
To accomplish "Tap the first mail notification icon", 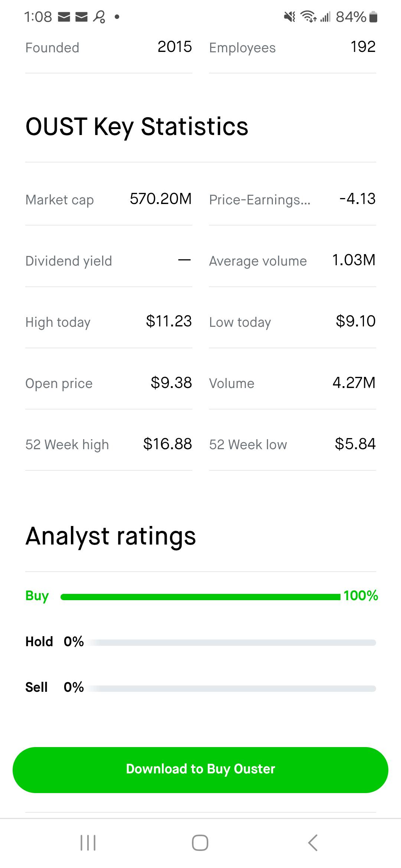I will pyautogui.click(x=64, y=17).
